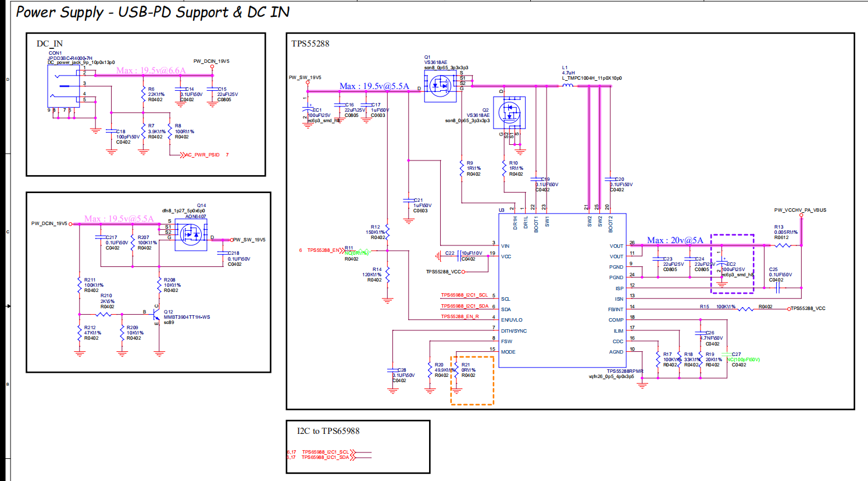Click the CON1 DC power jack symbol

[x=65, y=86]
